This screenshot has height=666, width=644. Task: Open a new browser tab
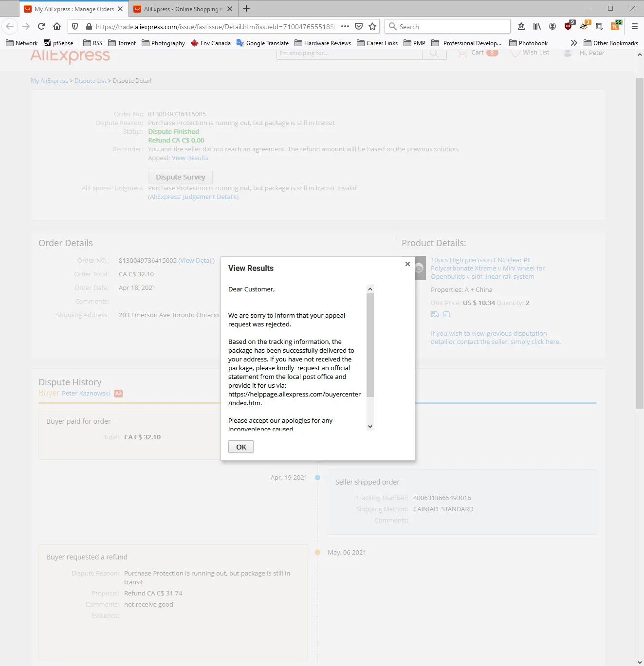246,8
